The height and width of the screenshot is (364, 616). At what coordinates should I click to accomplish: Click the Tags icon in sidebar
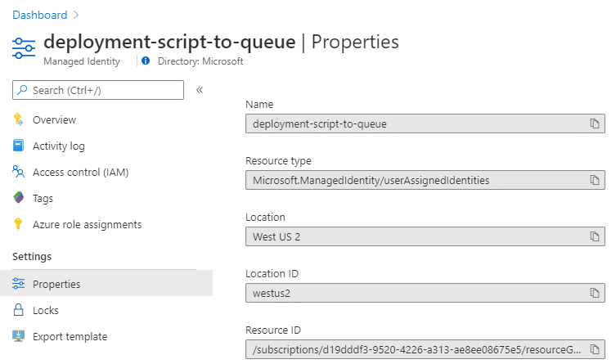(18, 198)
